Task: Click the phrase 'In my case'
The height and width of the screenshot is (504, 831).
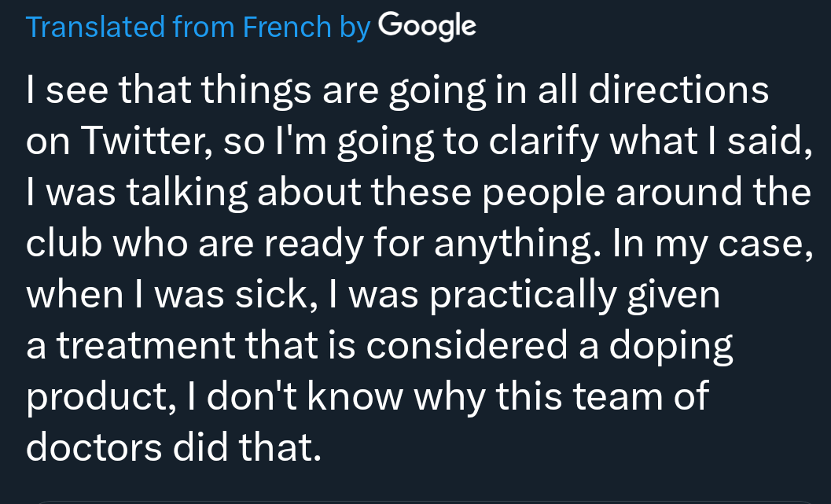Action: click(x=712, y=243)
